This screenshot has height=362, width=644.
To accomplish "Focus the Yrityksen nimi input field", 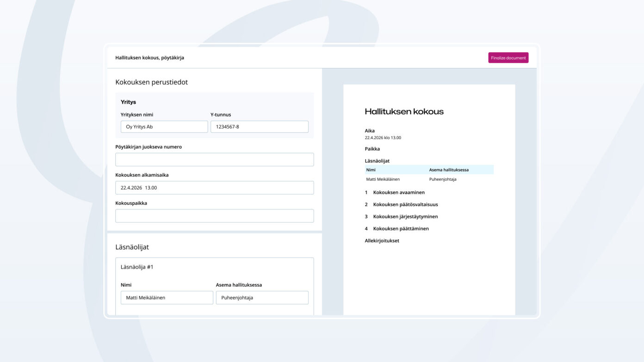I will [164, 127].
